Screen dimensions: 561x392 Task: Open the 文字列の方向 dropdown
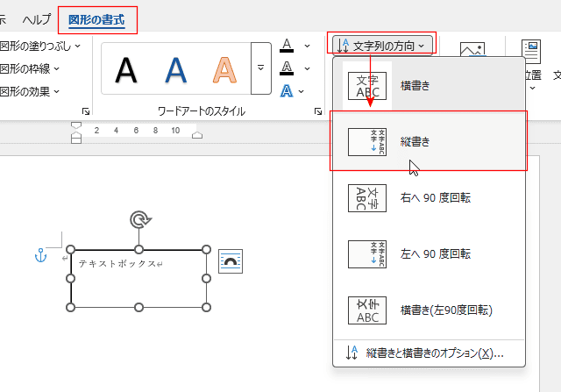[x=381, y=45]
